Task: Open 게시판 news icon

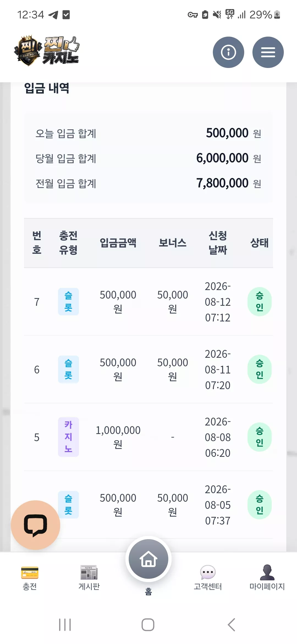Action: coord(89,572)
